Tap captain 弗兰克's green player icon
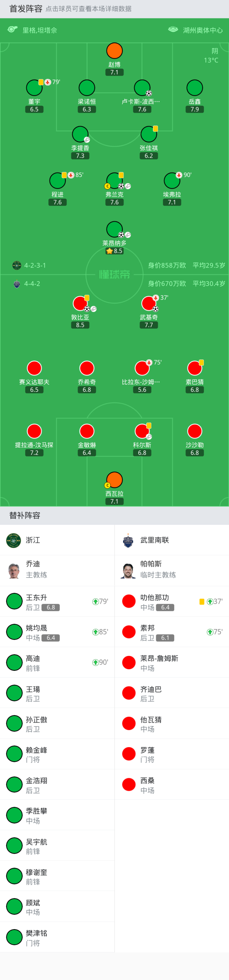This screenshot has height=980, width=229. click(114, 180)
